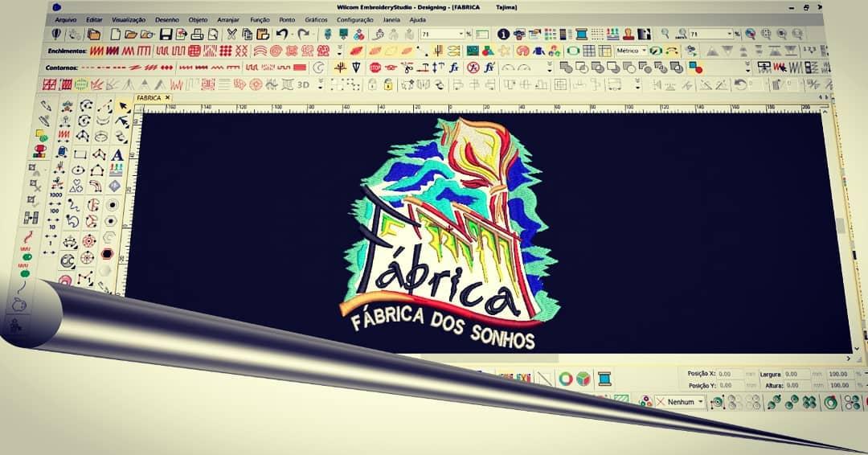868x455 pixels.
Task: Click the Posição Y value field
Action: [x=731, y=385]
